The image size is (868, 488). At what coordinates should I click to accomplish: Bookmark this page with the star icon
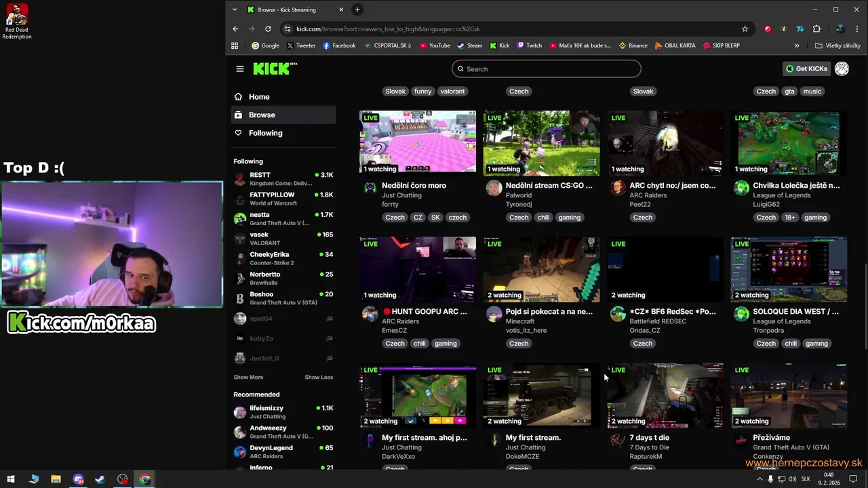point(745,29)
